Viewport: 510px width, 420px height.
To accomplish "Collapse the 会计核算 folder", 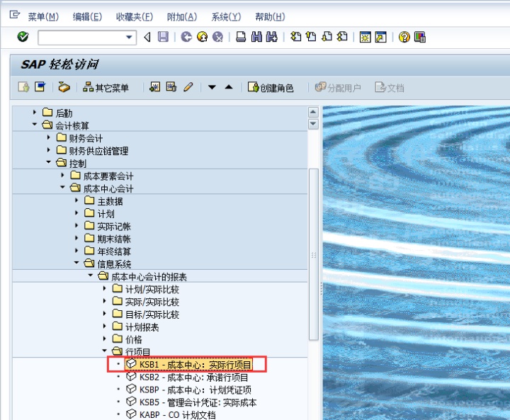I will pyautogui.click(x=35, y=124).
